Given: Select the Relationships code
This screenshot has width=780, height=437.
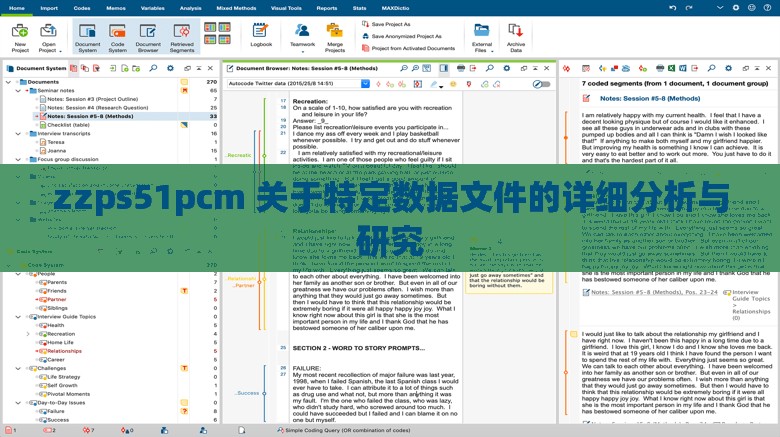Looking at the screenshot, I should 64,351.
